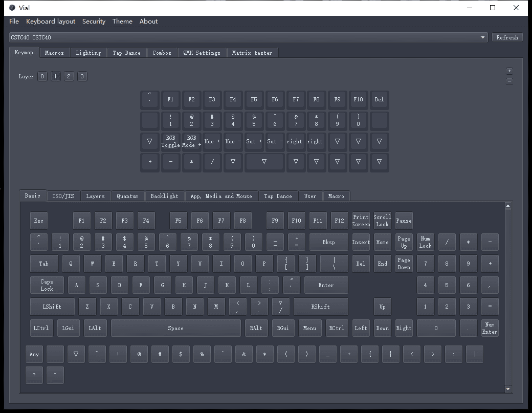The image size is (532, 413).
Task: Choose the Num Enter keycode
Action: point(490,328)
